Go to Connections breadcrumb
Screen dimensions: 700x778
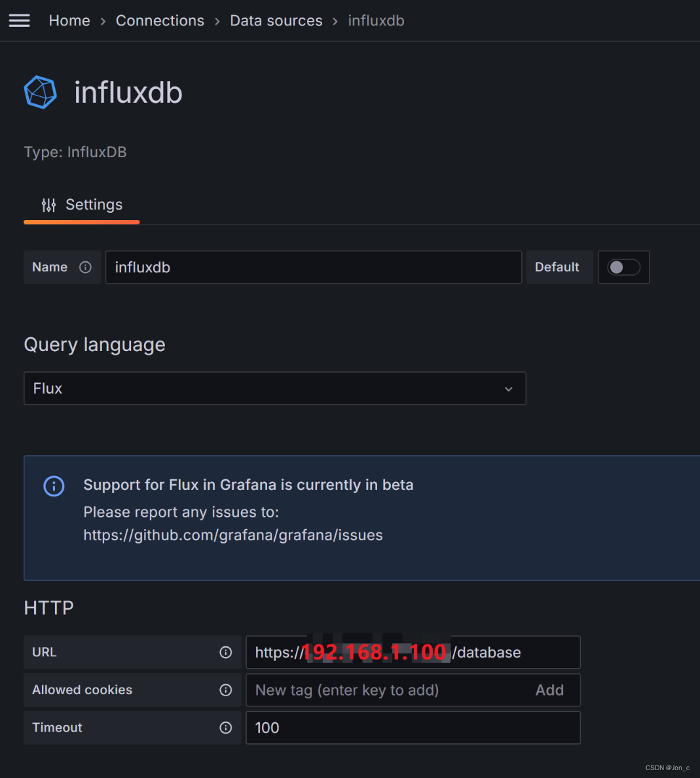160,21
